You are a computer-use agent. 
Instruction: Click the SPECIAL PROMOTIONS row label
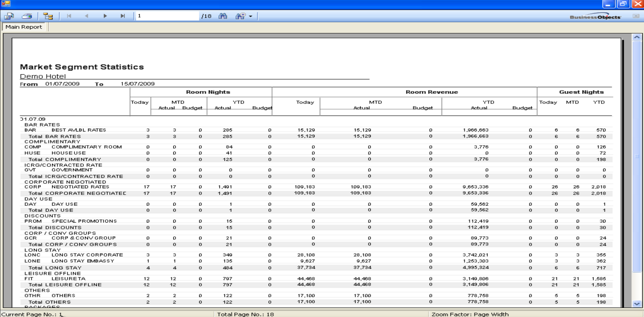click(84, 221)
